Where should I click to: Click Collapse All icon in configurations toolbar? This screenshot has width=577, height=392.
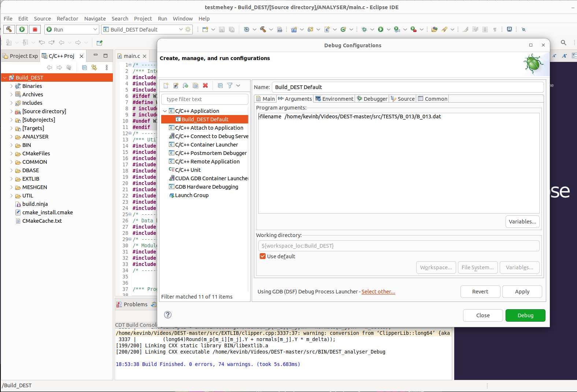(220, 85)
